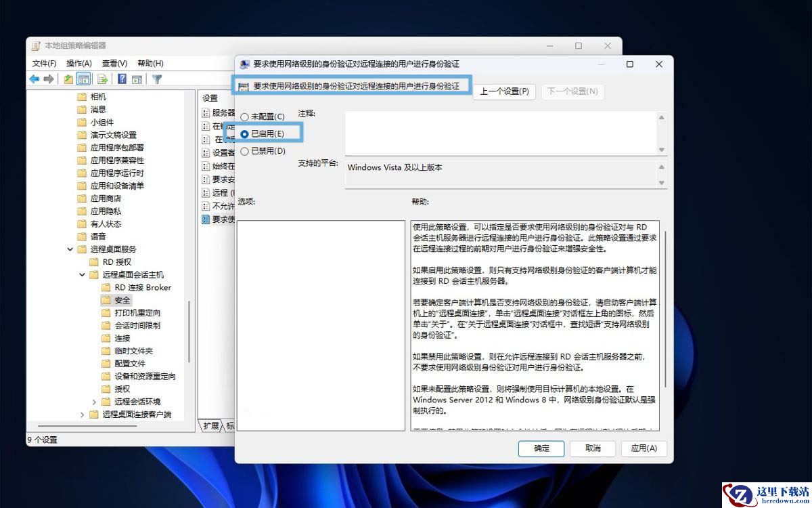The width and height of the screenshot is (812, 508).
Task: Click the 下一个设置(N) button
Action: [572, 91]
